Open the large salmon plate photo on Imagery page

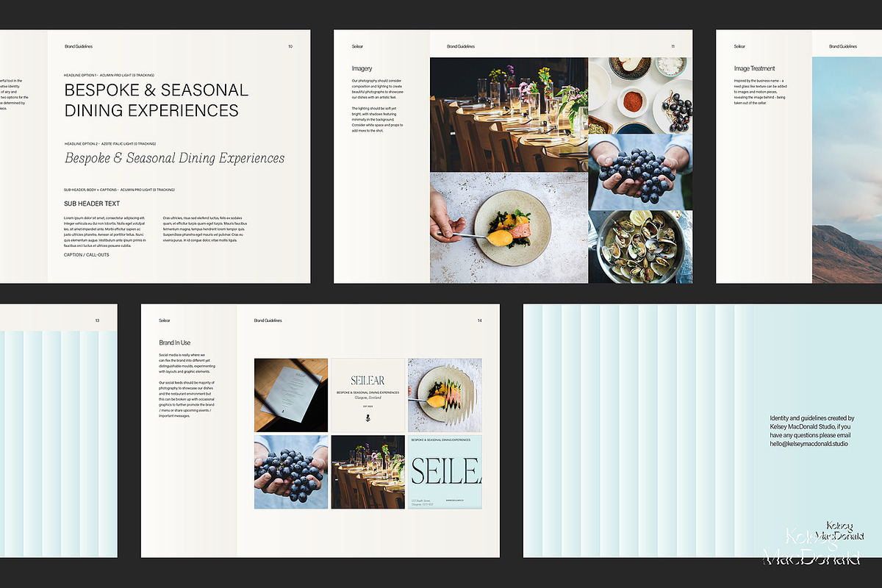pos(509,228)
